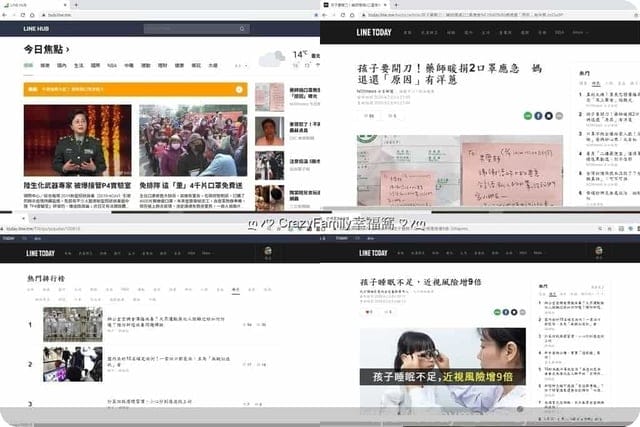This screenshot has height=427, width=640.
Task: Click the back arrow in the LINE HUB browser window
Action: coord(4,15)
